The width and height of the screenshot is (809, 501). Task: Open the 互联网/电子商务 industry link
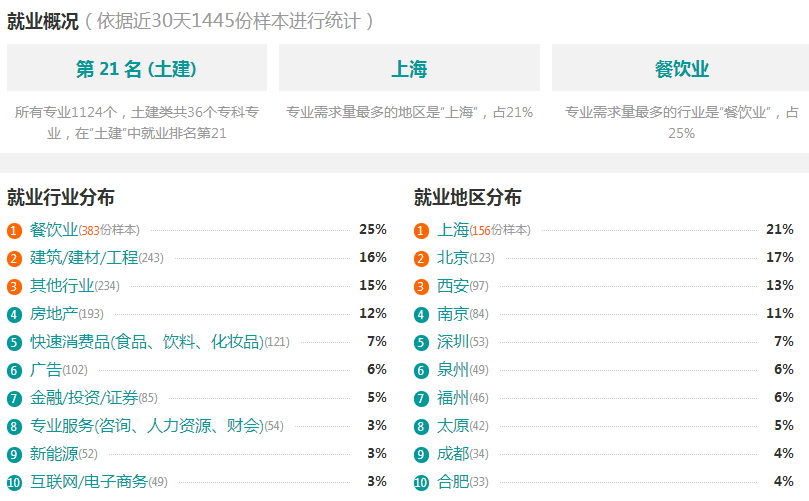[89, 481]
